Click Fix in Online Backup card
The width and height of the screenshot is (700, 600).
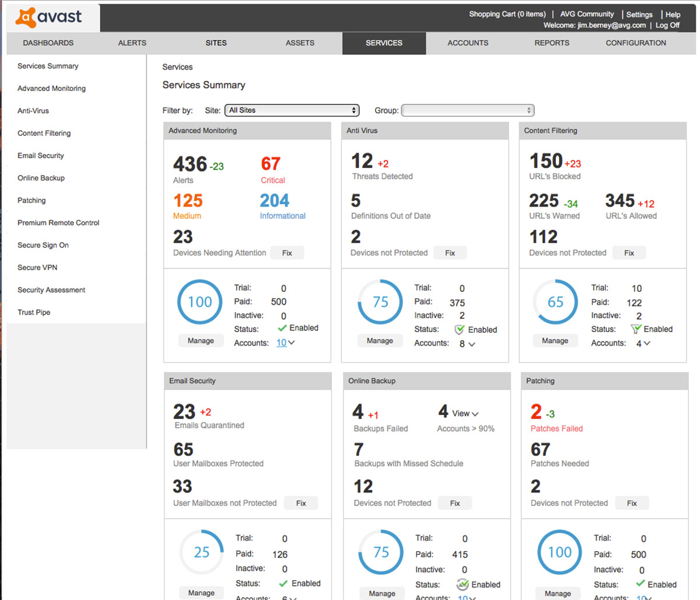(x=455, y=503)
